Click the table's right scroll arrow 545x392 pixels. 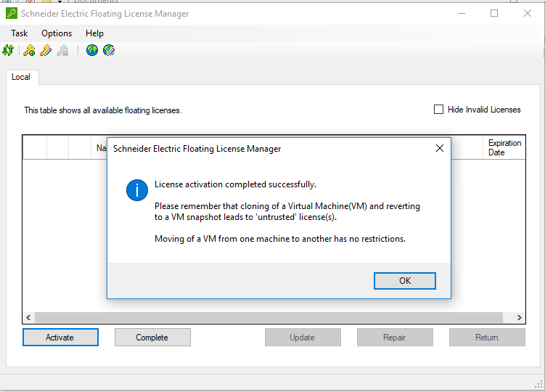520,317
